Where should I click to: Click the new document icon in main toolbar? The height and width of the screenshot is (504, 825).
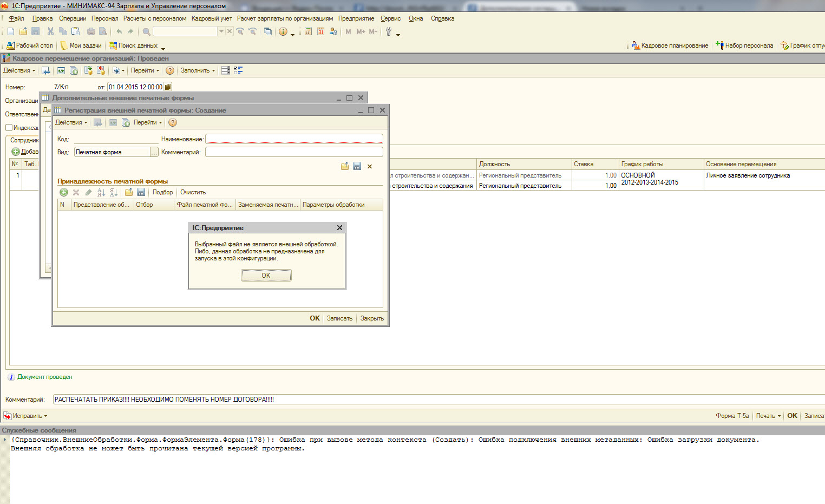pyautogui.click(x=11, y=31)
